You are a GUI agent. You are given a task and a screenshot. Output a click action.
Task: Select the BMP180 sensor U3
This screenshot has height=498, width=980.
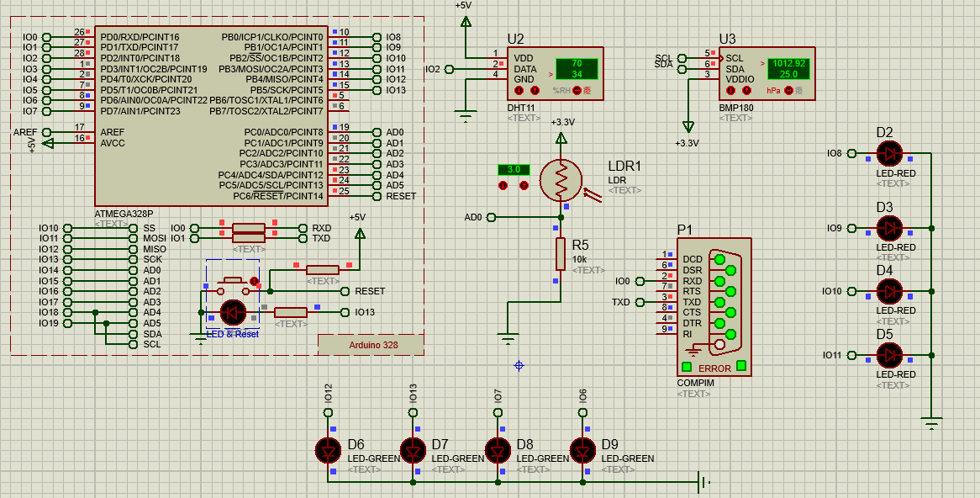click(x=765, y=72)
